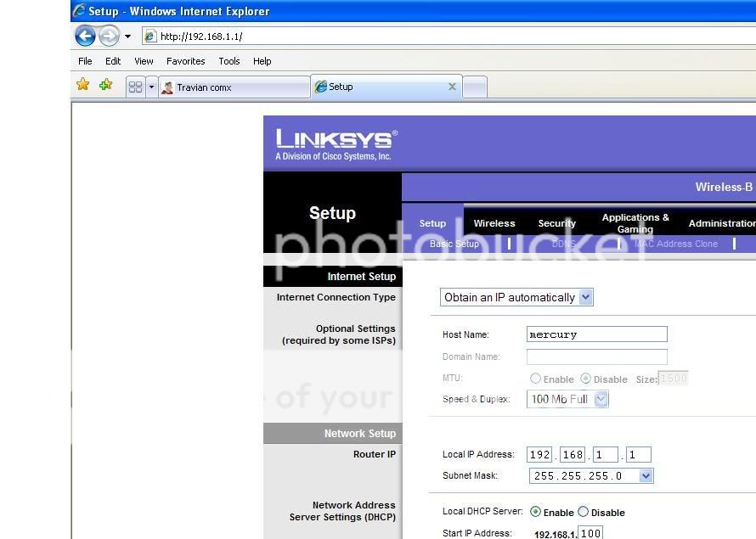Open the MAC Address Clone link
The height and width of the screenshot is (539, 756).
(676, 244)
